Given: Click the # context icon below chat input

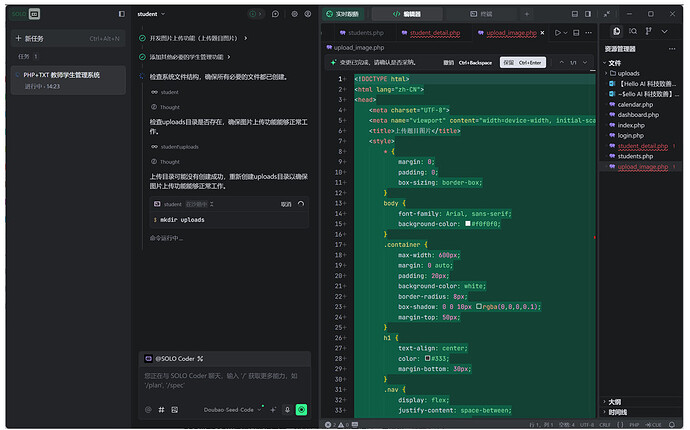Looking at the screenshot, I should click(x=161, y=409).
